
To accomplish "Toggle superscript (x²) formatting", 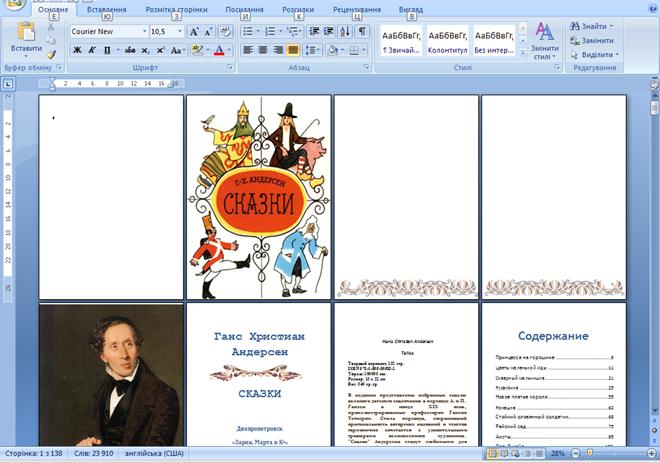I will [160, 50].
